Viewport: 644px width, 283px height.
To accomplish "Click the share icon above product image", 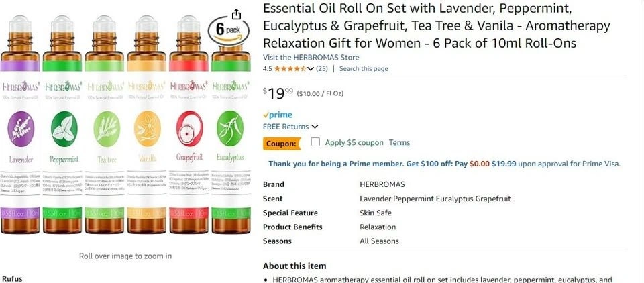I will point(236,15).
